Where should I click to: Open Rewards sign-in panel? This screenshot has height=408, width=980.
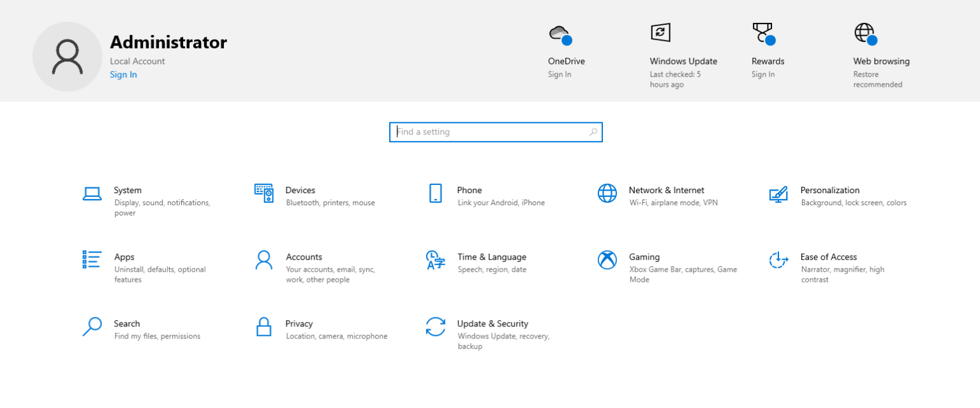click(763, 33)
